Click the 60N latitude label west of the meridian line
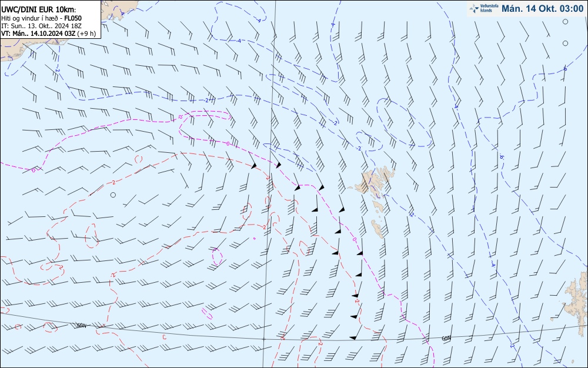Screen dimensions: 588x368 [81, 325]
